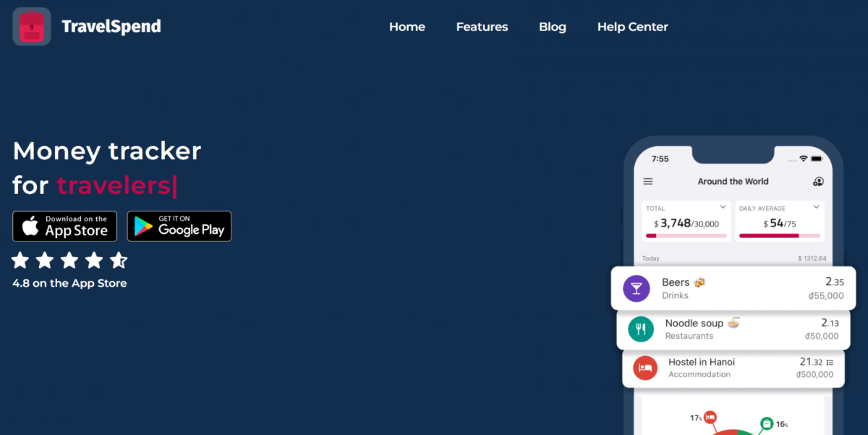The width and height of the screenshot is (868, 435).
Task: Click the 54/75 daily average value
Action: click(x=780, y=224)
